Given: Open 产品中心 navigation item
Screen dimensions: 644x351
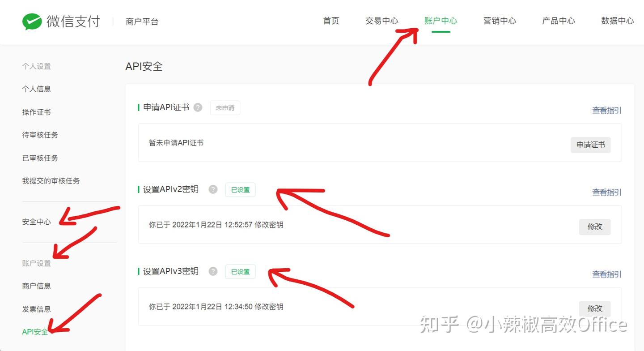Looking at the screenshot, I should click(x=559, y=21).
